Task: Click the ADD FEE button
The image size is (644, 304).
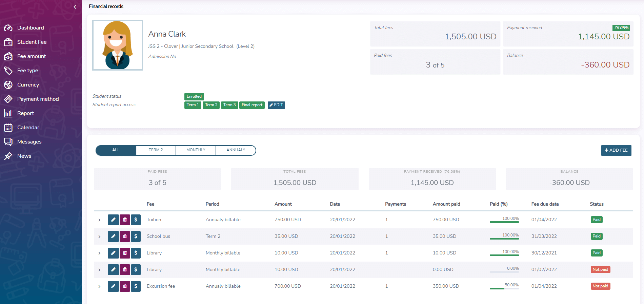Action: (x=616, y=150)
